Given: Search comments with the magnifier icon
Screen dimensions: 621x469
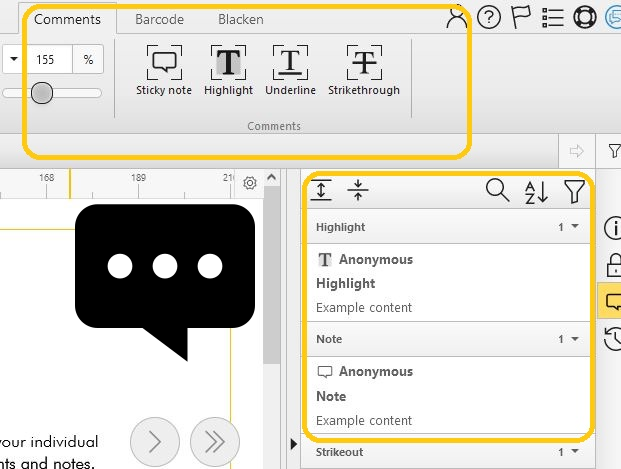Looking at the screenshot, I should [497, 190].
